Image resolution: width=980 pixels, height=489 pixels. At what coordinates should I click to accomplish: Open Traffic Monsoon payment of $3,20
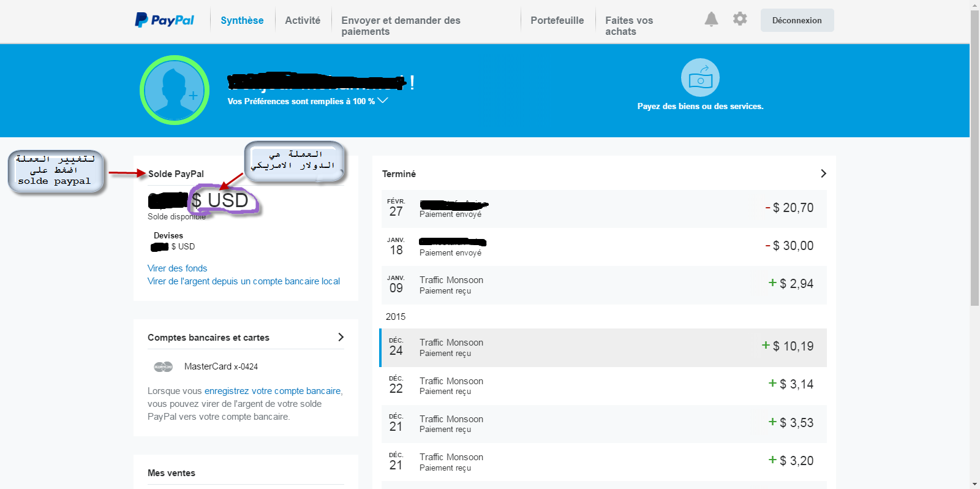pos(604,462)
